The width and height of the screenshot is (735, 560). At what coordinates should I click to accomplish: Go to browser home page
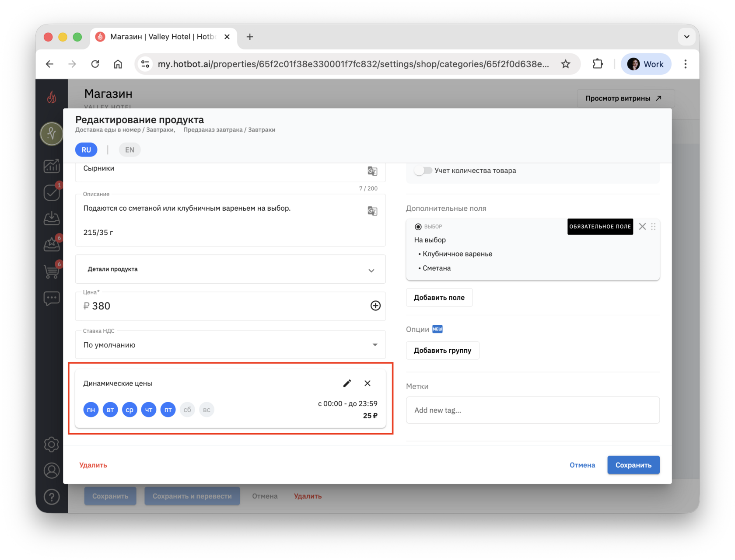[118, 64]
